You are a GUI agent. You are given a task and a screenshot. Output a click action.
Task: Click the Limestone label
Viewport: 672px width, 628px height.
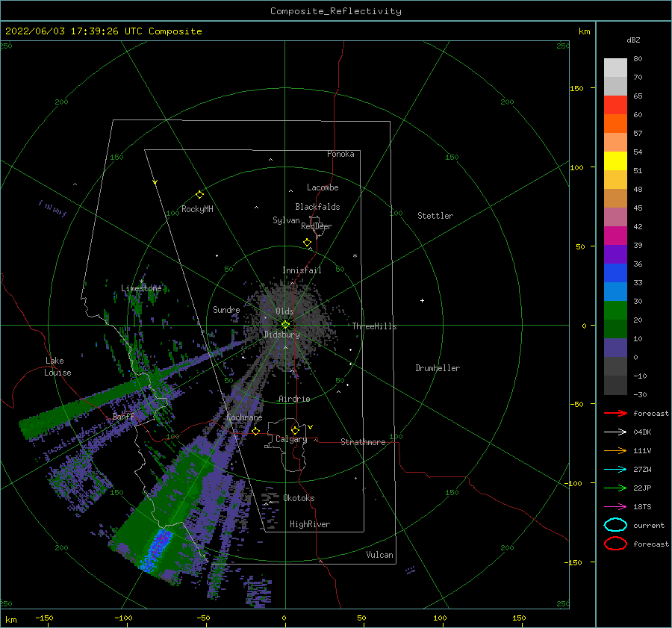(x=141, y=288)
